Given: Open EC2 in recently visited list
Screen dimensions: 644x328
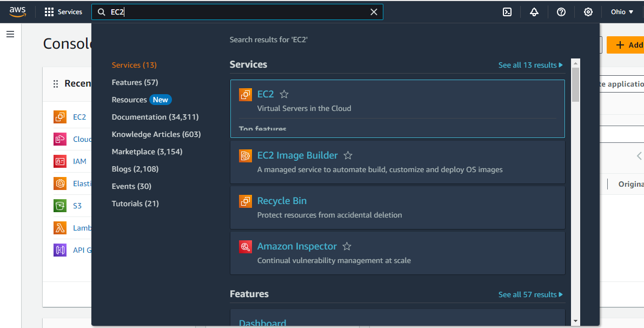Looking at the screenshot, I should [x=79, y=117].
